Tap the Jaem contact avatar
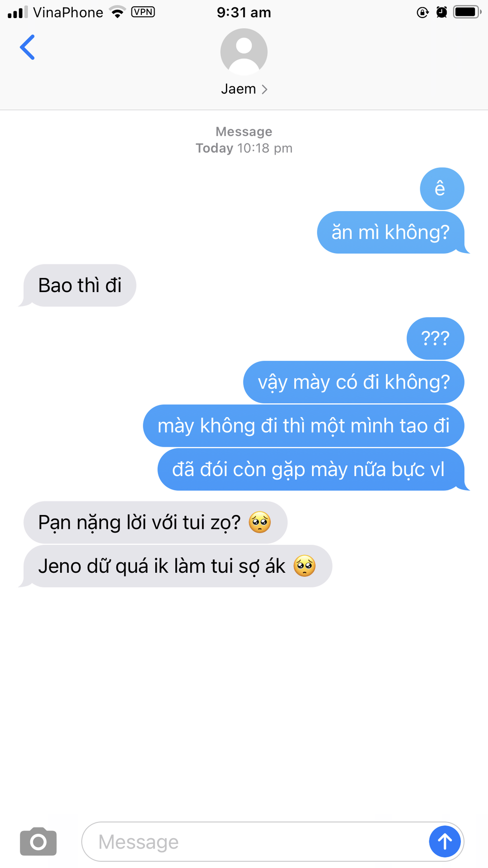This screenshot has height=868, width=488. point(244,52)
